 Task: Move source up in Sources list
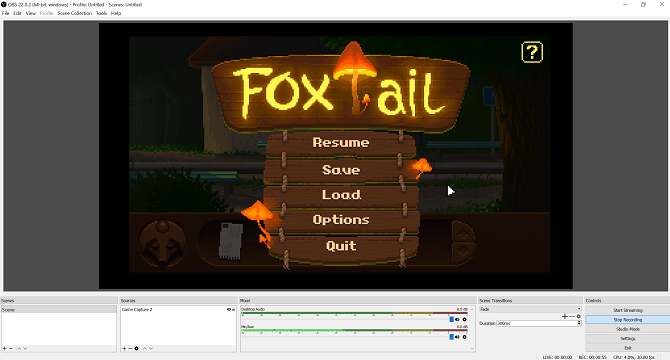pyautogui.click(x=144, y=348)
